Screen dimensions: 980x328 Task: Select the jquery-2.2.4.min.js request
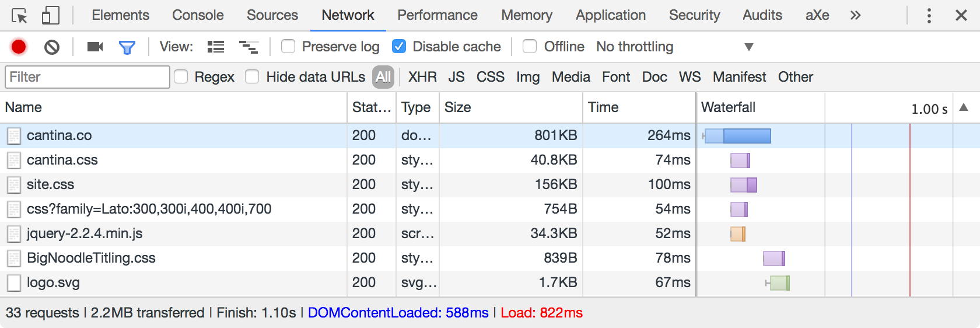[x=85, y=233]
